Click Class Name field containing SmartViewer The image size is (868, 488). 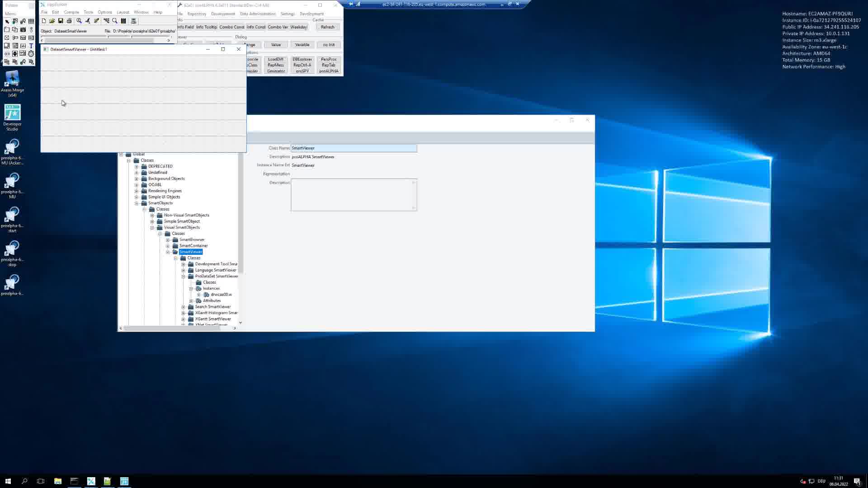click(x=354, y=148)
